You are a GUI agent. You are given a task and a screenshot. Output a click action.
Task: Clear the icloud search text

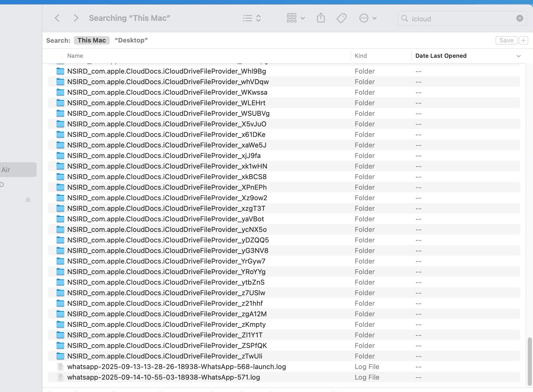[x=520, y=18]
